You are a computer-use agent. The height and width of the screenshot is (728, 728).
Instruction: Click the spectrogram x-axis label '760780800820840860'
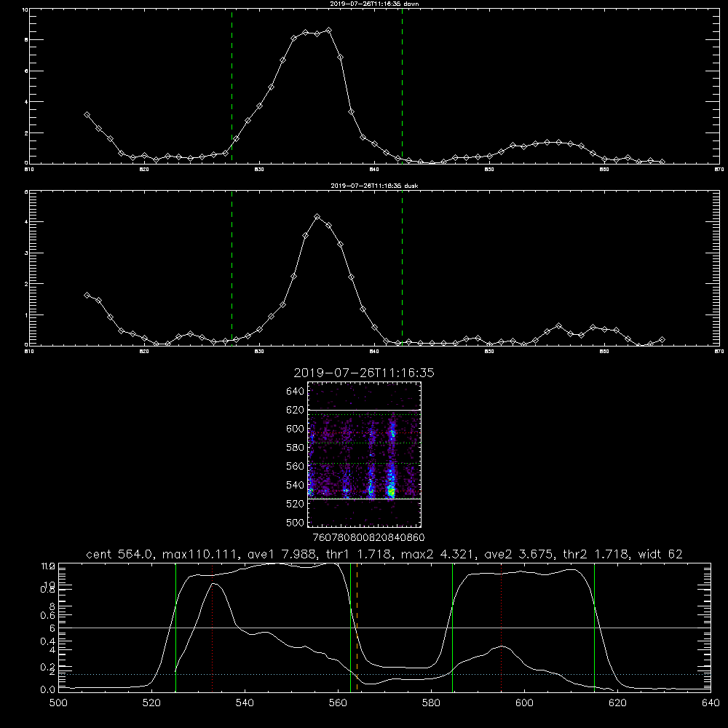368,538
